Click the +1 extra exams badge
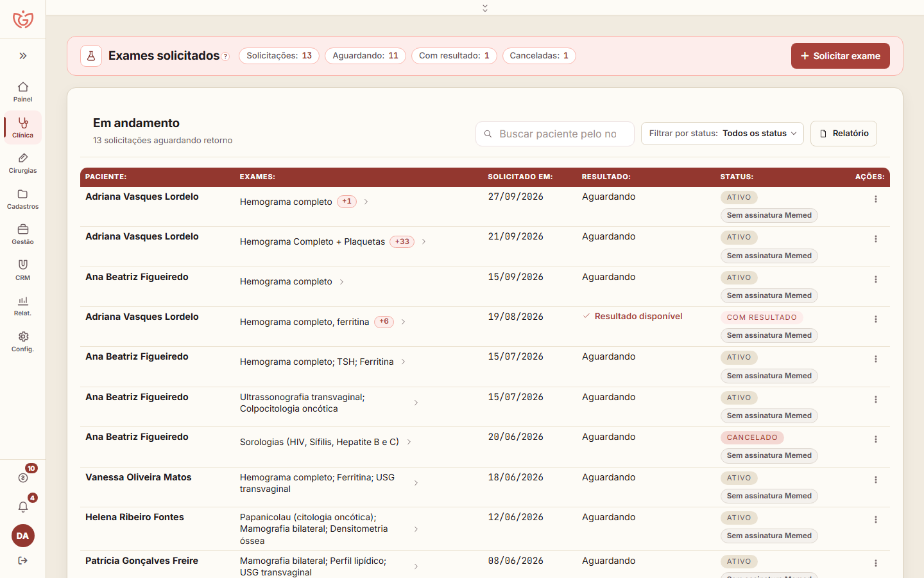Viewport: 924px width, 578px height. (346, 202)
